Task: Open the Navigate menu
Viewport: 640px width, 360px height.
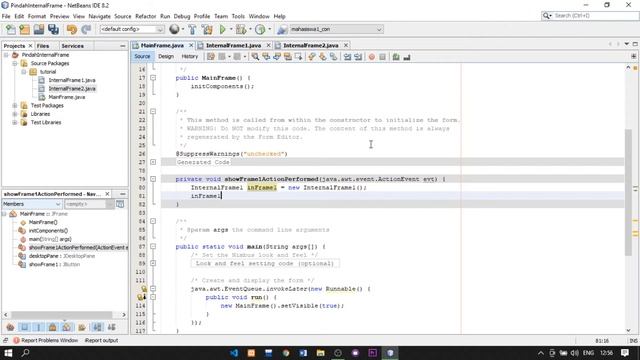Action: coord(100,16)
